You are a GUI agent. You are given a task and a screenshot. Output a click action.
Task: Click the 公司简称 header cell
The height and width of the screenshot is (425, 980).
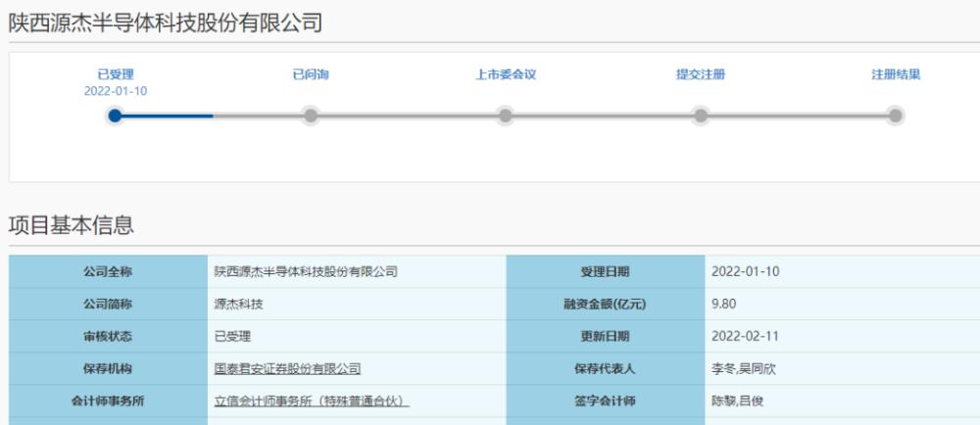pyautogui.click(x=108, y=304)
